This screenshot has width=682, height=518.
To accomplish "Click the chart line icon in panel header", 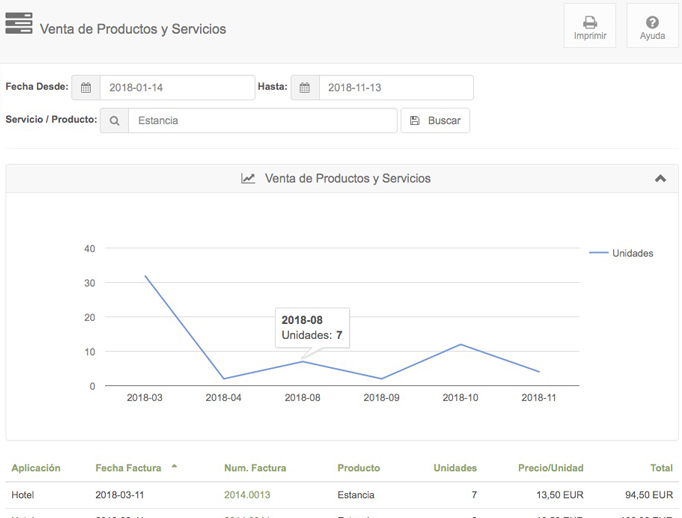I will click(248, 179).
